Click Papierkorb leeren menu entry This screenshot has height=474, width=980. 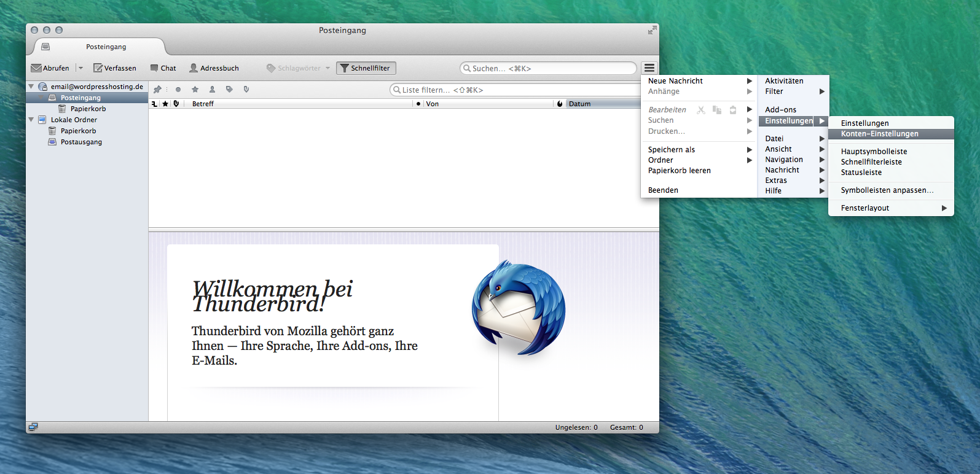679,171
